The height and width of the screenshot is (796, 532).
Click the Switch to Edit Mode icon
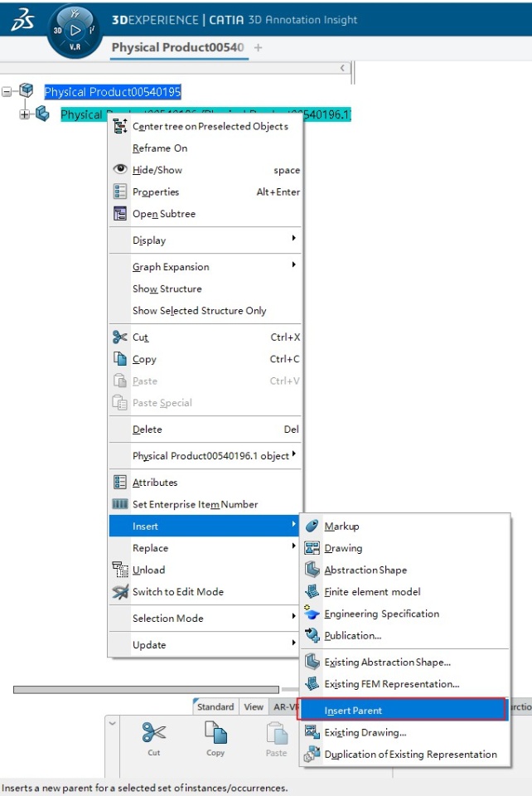120,591
